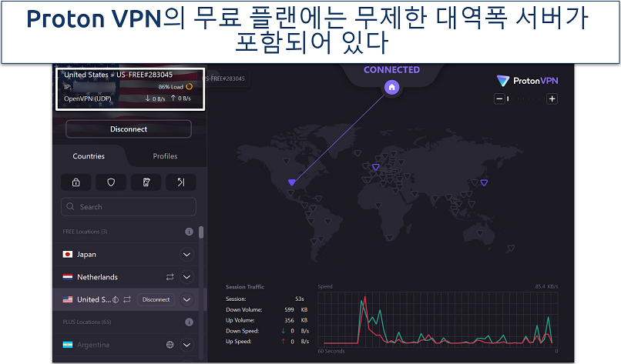This screenshot has height=364, width=621.
Task: Zoom out the map with minus button
Action: (500, 99)
